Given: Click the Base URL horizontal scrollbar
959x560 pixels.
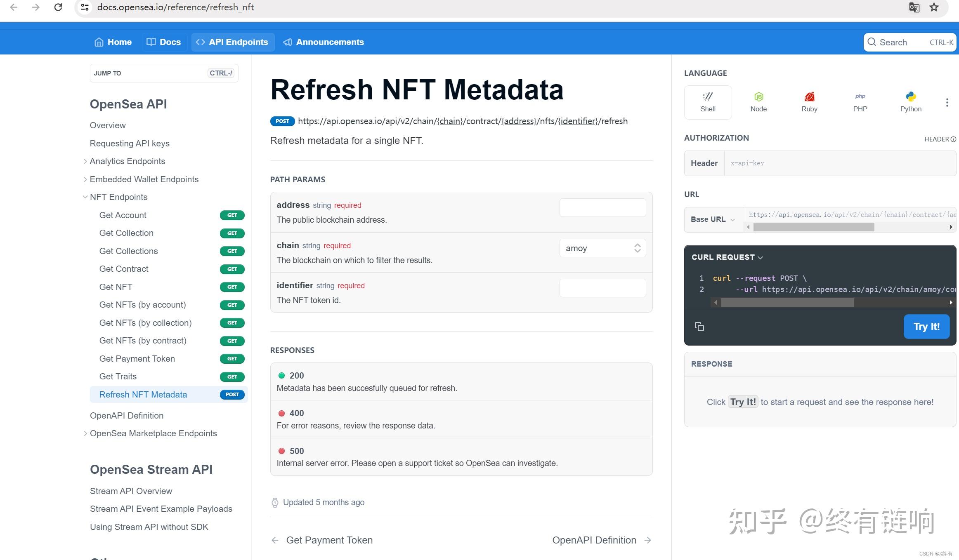Looking at the screenshot, I should [813, 227].
